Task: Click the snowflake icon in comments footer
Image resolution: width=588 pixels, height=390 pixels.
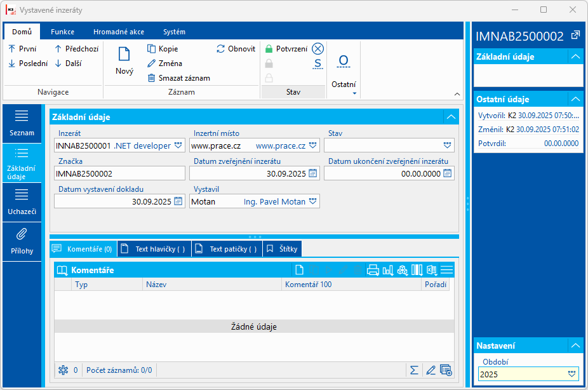Action: (63, 370)
